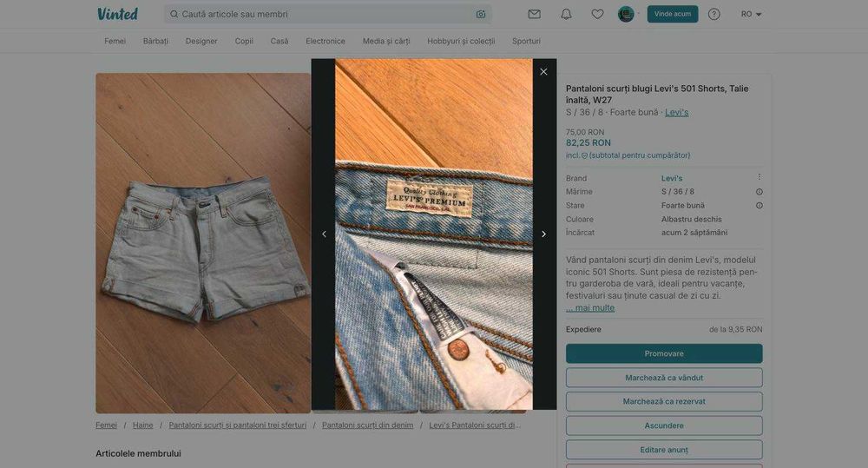The height and width of the screenshot is (468, 868).
Task: Open Hobbyuri și colecții menu
Action: pos(461,41)
